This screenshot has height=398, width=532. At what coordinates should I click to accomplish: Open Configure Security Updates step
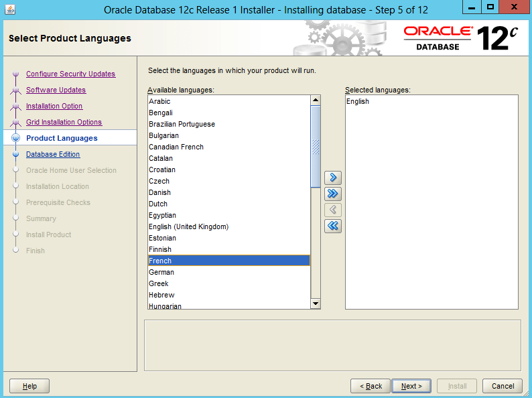coord(70,74)
